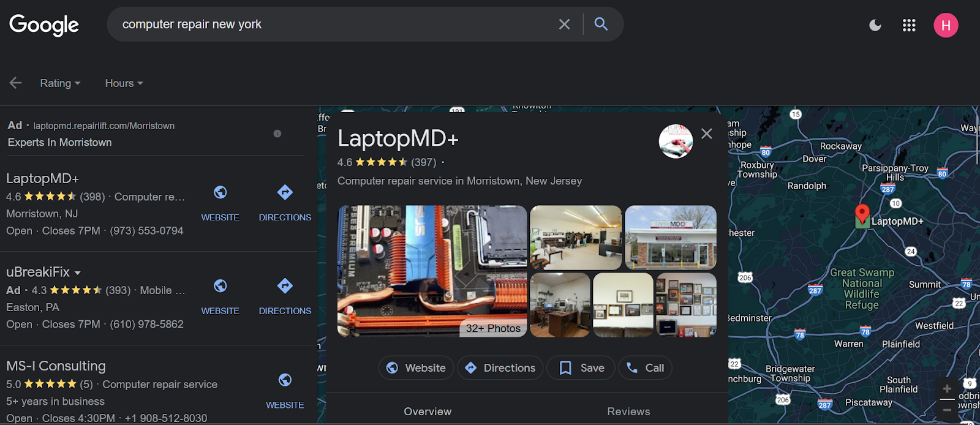980x425 pixels.
Task: Open the motherboard main photo
Action: (432, 271)
